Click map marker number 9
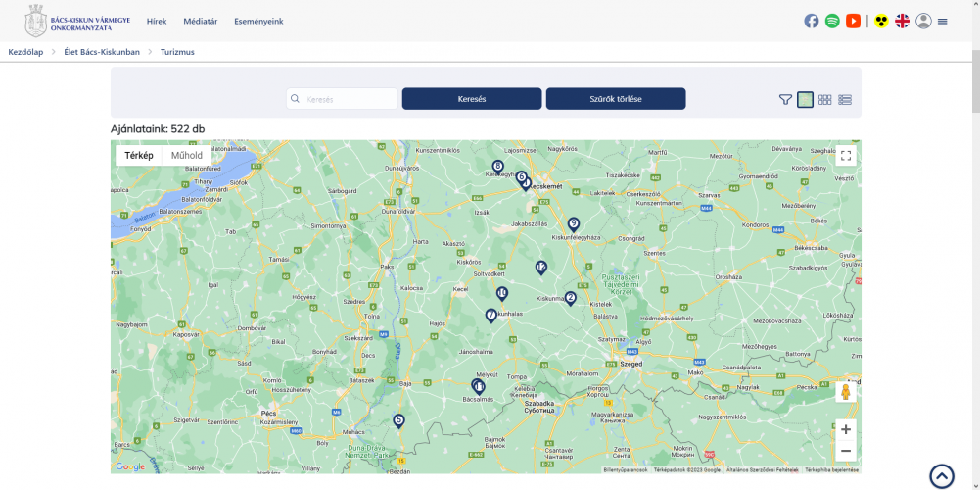 click(x=573, y=224)
